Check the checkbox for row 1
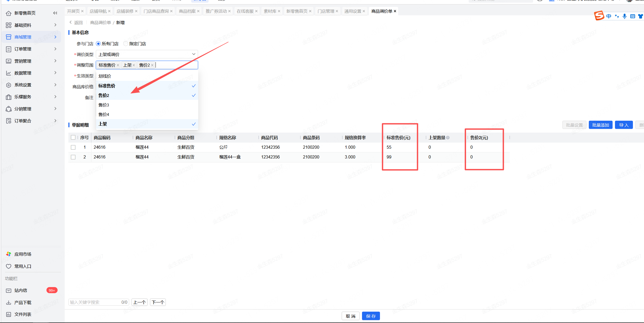 (73, 147)
